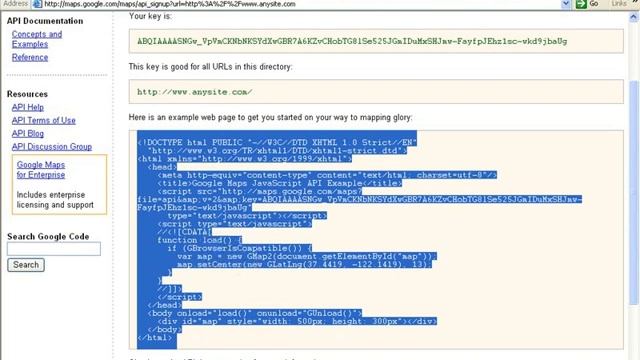Click the GBrowserIsCompatible line in code
Image resolution: width=640 pixels, height=360 pixels.
pos(240,248)
